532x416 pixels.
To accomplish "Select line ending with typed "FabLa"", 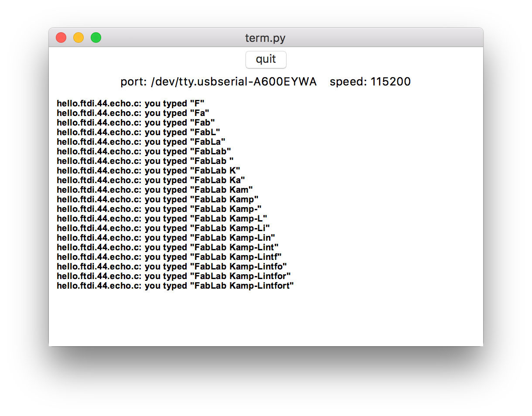I will [x=141, y=142].
